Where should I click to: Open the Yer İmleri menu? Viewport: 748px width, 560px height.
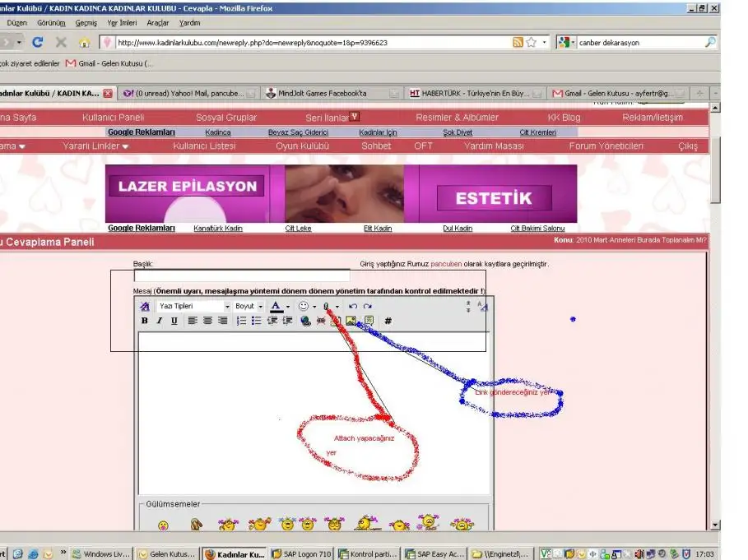[122, 23]
